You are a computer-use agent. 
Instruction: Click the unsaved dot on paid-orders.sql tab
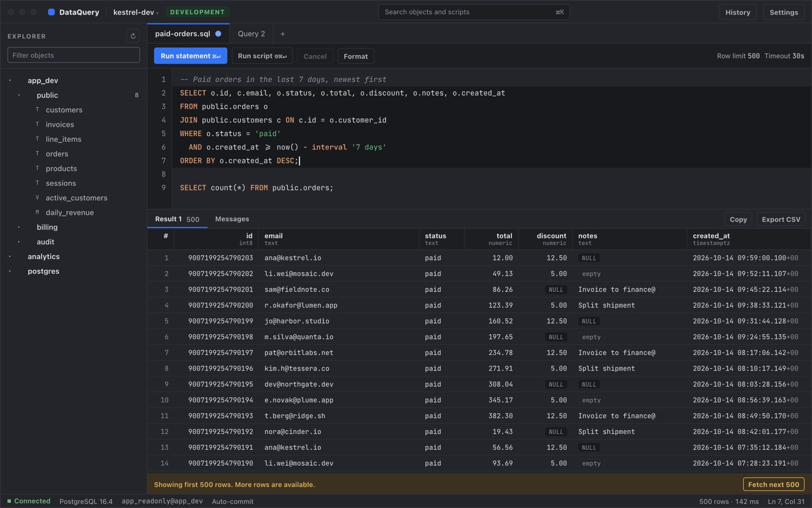pyautogui.click(x=218, y=34)
